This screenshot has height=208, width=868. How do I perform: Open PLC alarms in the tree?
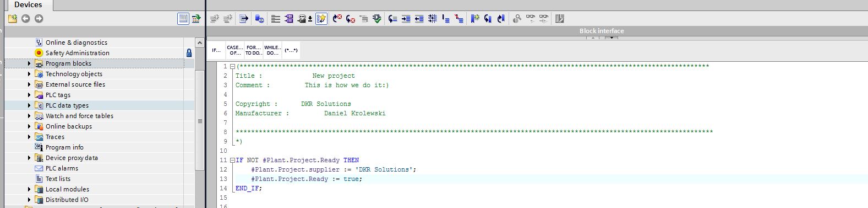(62, 168)
